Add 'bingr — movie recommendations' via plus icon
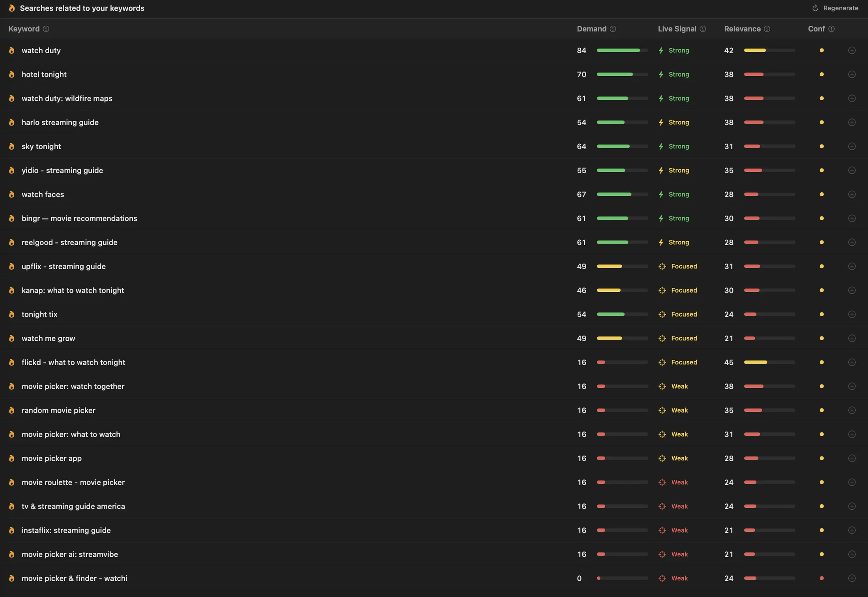The width and height of the screenshot is (868, 597). click(852, 218)
